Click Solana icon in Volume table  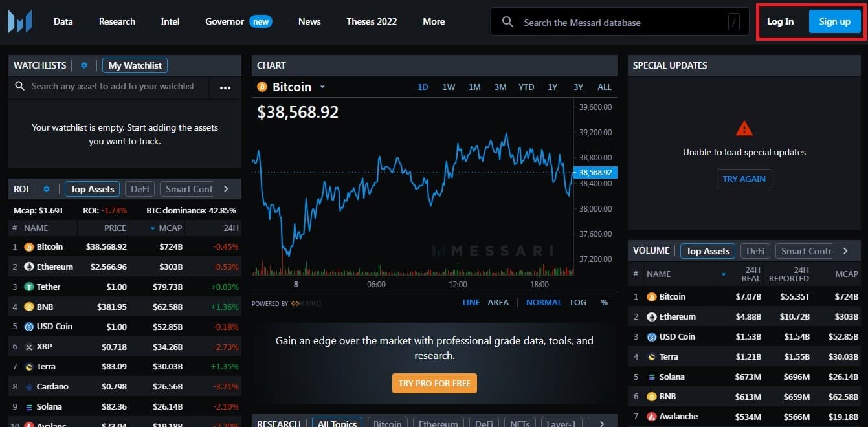click(652, 377)
